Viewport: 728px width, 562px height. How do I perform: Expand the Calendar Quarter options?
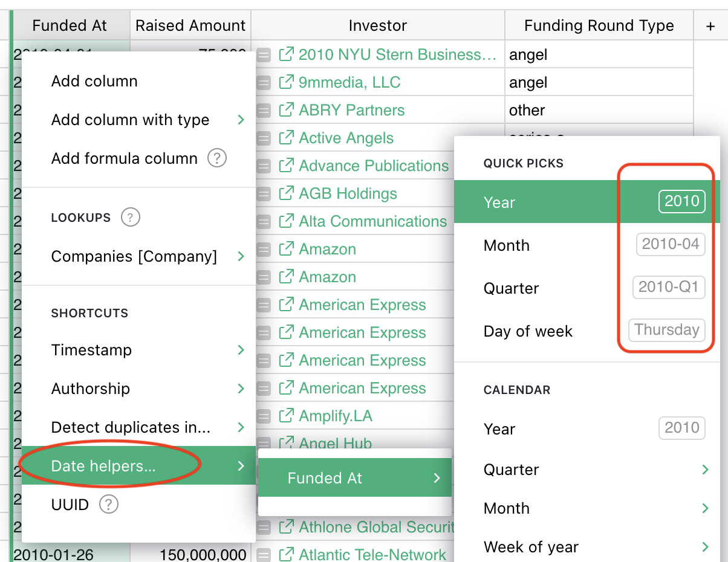pyautogui.click(x=704, y=470)
